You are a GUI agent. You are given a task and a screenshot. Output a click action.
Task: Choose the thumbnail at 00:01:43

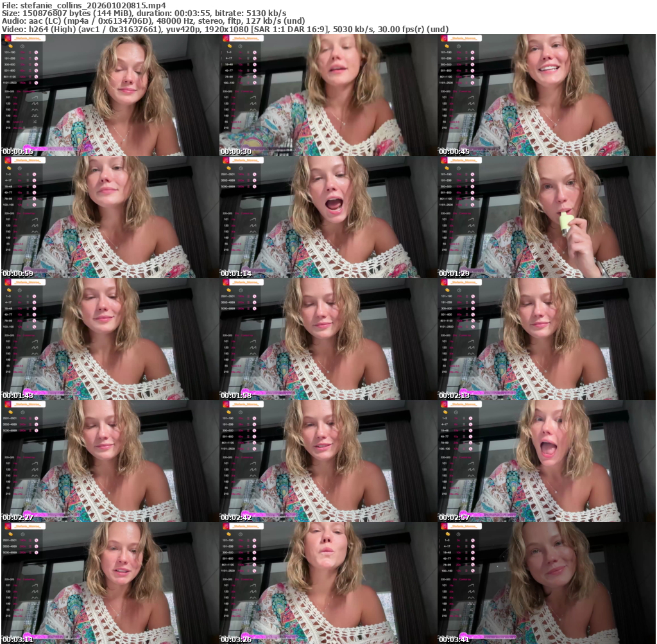[110, 339]
